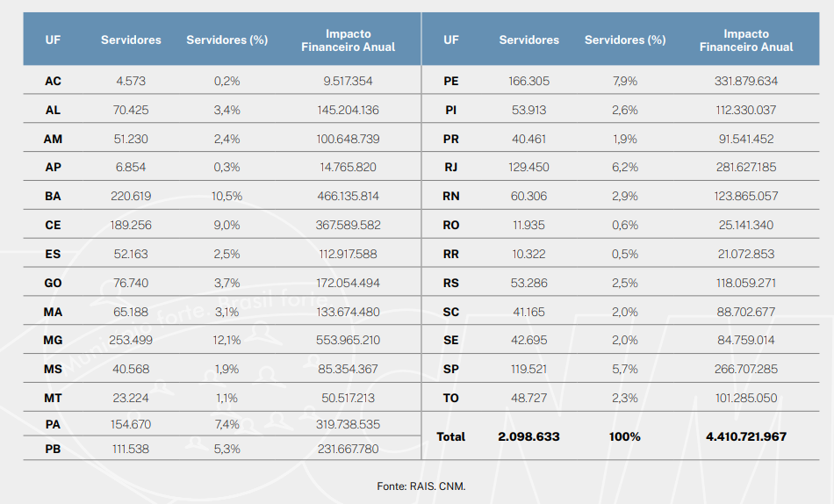
Task: Click the RS financial impact 118.059.271
Action: tap(746, 283)
